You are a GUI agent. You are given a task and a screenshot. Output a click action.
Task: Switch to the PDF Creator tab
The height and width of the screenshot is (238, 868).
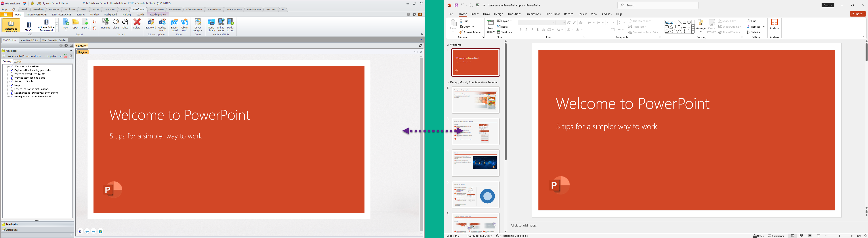click(234, 9)
